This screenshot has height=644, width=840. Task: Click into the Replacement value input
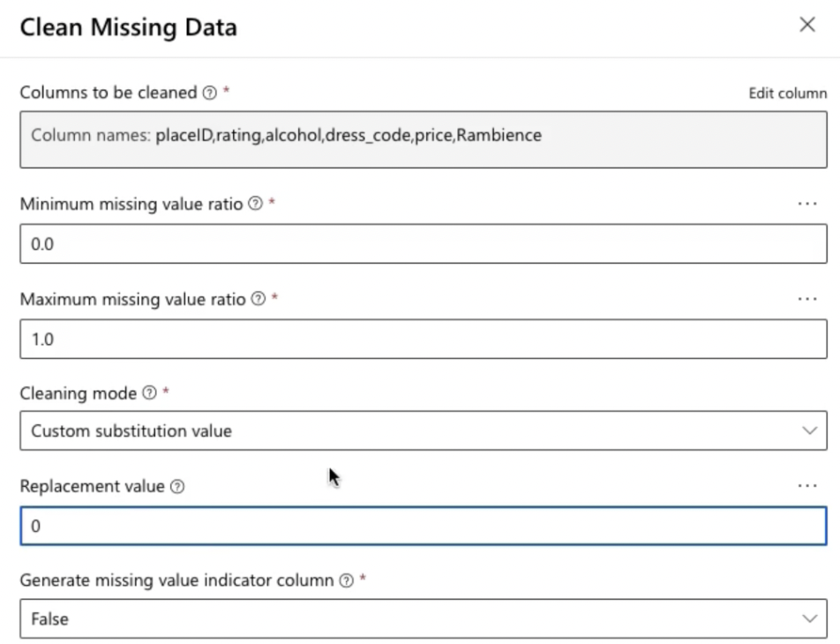(422, 527)
